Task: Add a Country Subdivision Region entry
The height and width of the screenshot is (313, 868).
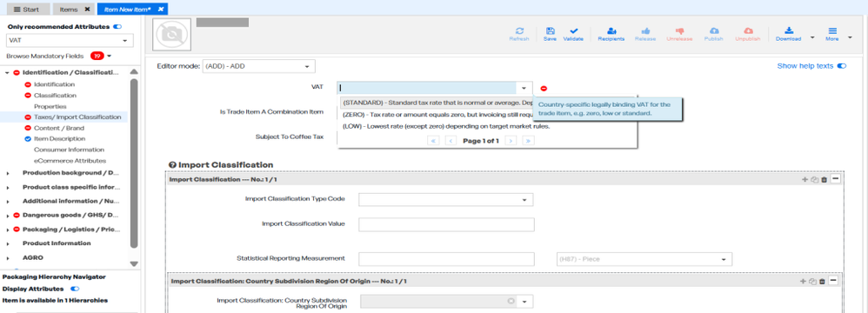Action: [804, 281]
